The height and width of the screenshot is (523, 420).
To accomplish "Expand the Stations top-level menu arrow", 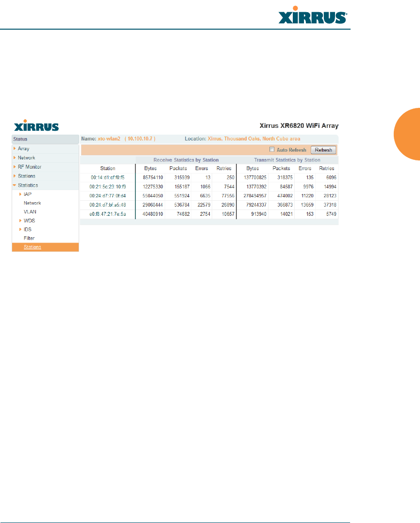I will coord(15,176).
